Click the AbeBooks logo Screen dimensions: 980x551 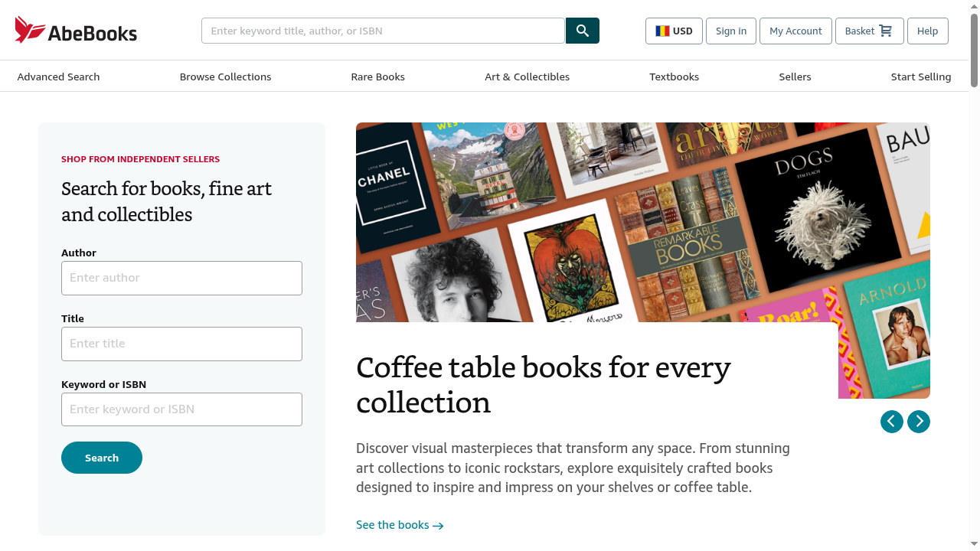click(x=75, y=30)
